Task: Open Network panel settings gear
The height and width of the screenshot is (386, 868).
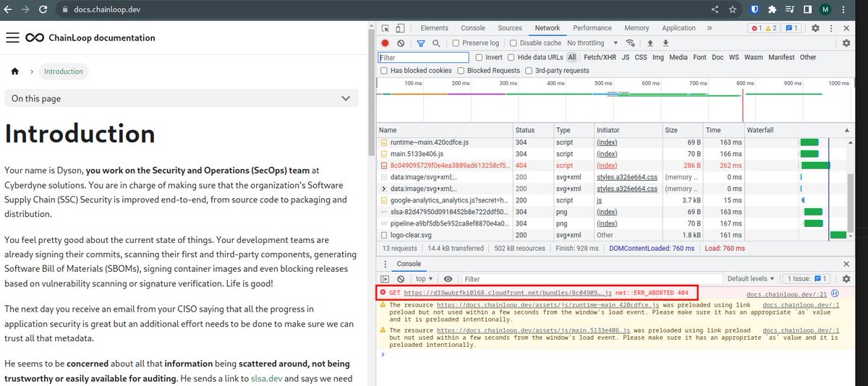Action: click(x=846, y=43)
